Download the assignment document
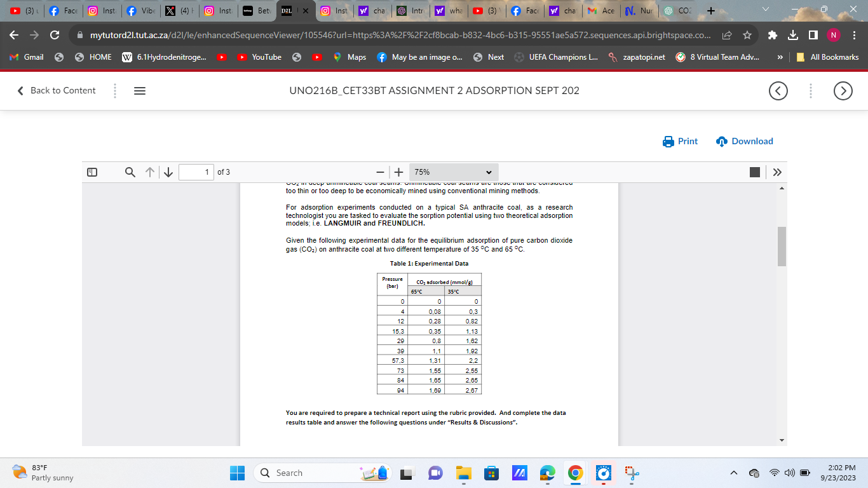Image resolution: width=868 pixels, height=488 pixels. point(744,141)
